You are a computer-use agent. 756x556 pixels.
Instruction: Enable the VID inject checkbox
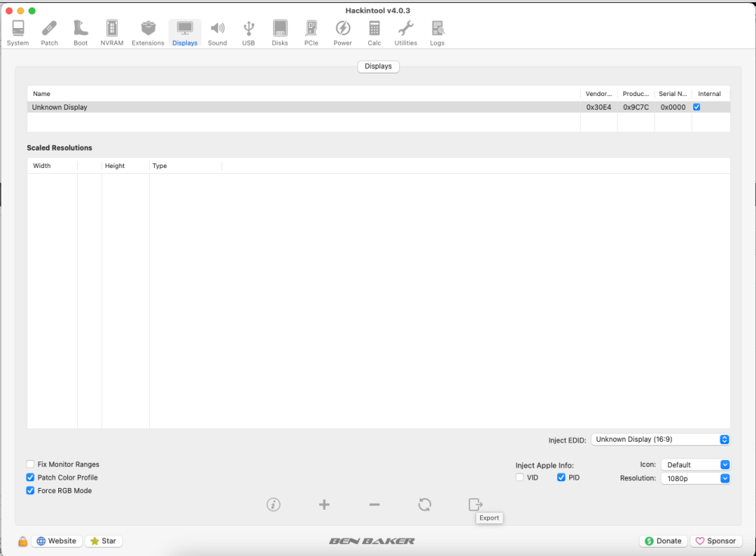coord(520,477)
